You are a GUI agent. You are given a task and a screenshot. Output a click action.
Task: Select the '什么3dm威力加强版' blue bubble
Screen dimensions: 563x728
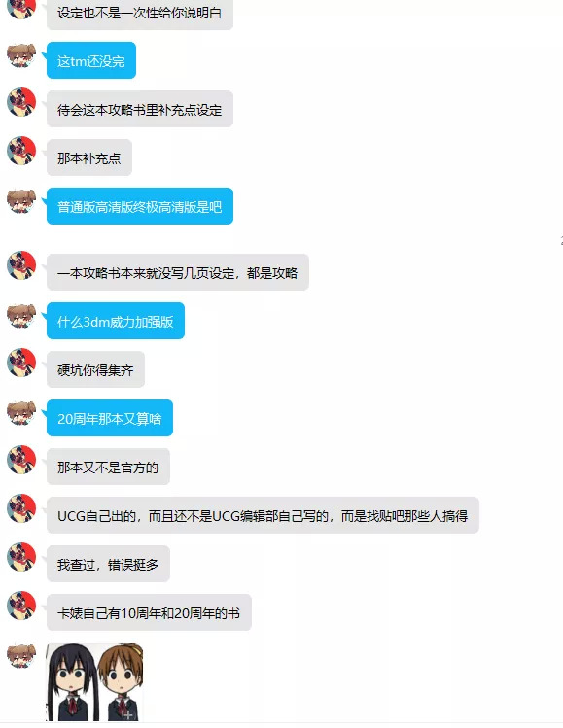point(116,321)
